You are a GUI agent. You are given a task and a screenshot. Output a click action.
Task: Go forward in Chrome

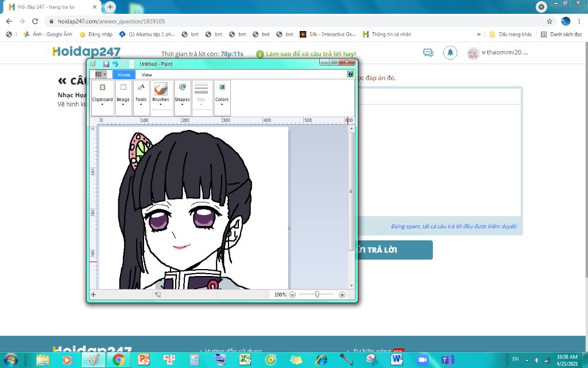coord(22,21)
